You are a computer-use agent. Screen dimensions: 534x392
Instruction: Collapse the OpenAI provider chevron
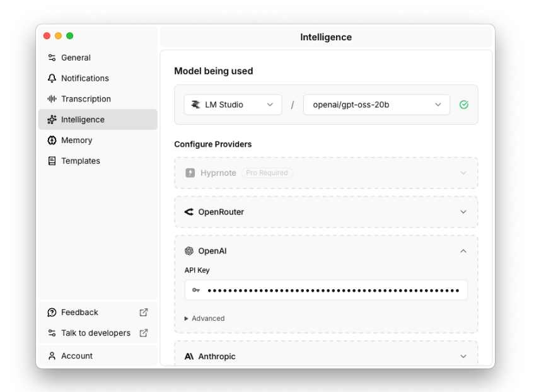coord(463,251)
